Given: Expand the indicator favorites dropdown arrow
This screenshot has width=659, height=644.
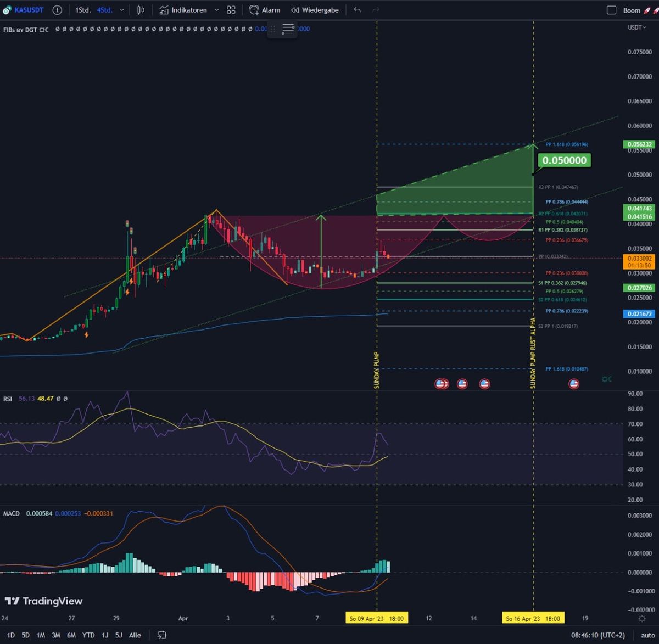Looking at the screenshot, I should (216, 10).
